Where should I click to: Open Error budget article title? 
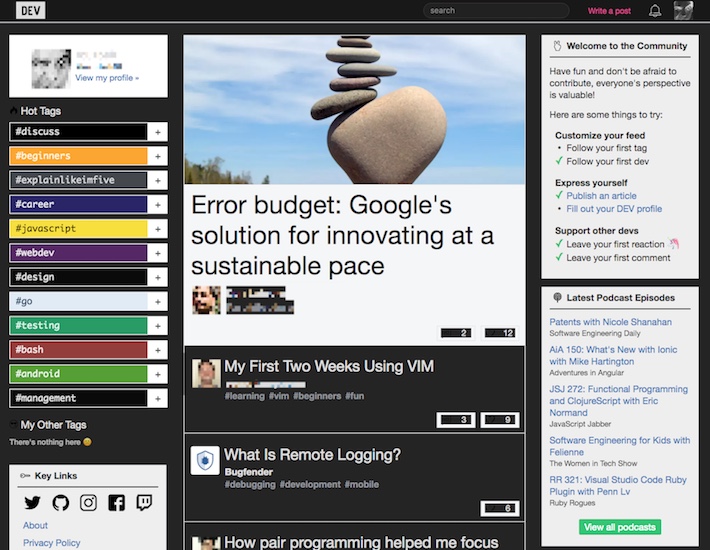click(342, 235)
